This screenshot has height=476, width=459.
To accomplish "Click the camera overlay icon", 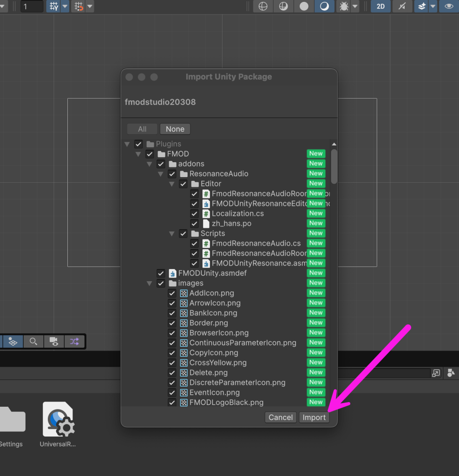I will click(54, 342).
